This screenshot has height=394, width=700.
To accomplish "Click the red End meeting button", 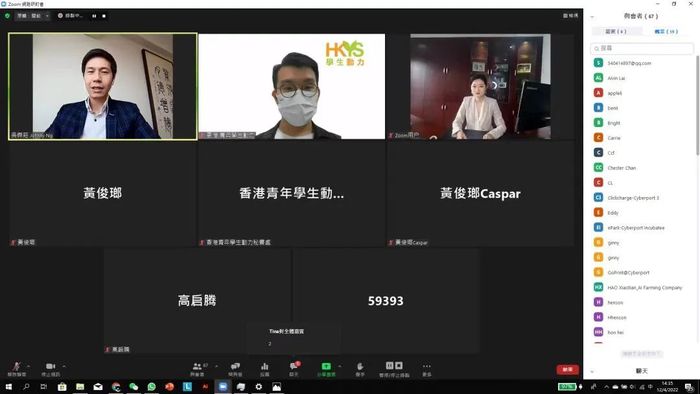I will tap(567, 369).
